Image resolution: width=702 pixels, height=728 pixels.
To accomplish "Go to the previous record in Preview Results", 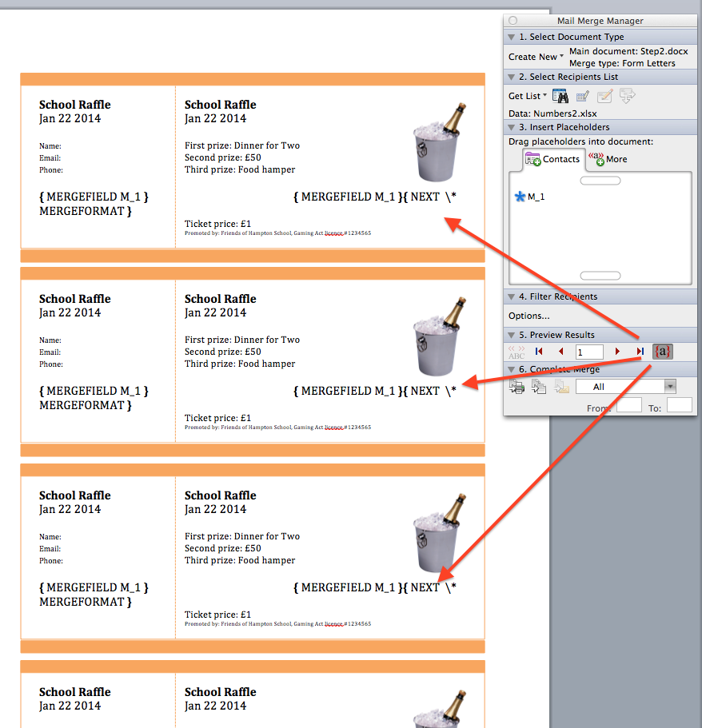I will coord(560,352).
